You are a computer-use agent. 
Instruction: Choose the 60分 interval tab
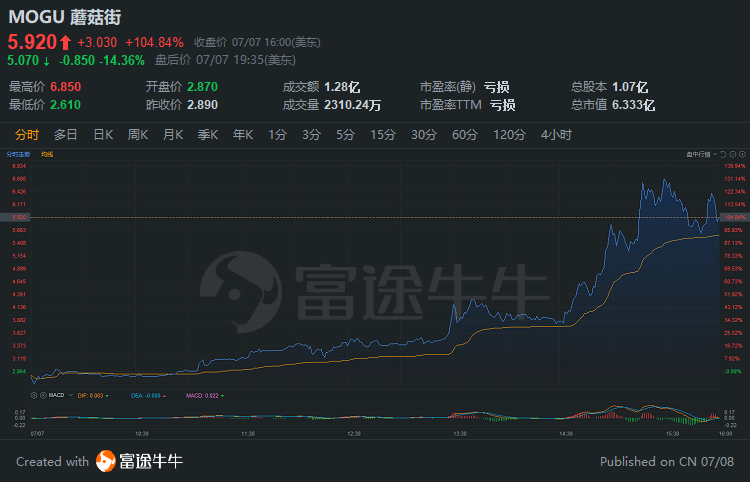coord(465,135)
